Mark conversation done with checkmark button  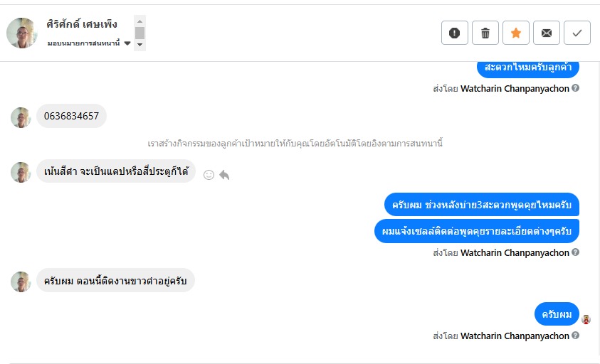tap(577, 33)
